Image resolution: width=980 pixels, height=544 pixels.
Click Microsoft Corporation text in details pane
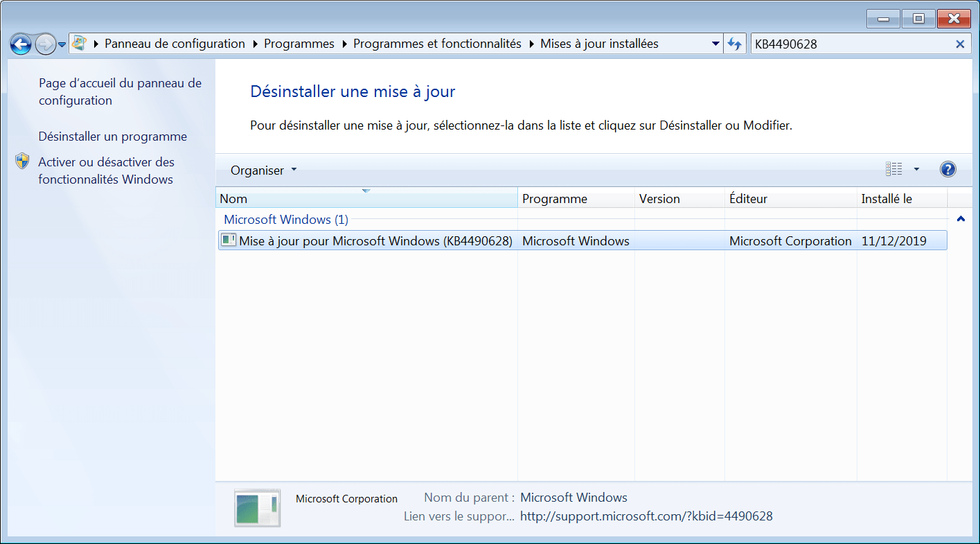tap(346, 498)
